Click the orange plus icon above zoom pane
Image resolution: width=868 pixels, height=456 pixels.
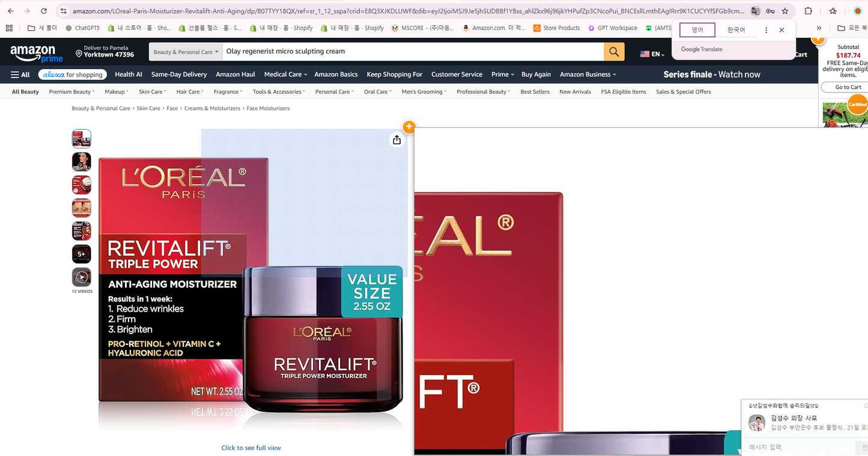click(409, 127)
